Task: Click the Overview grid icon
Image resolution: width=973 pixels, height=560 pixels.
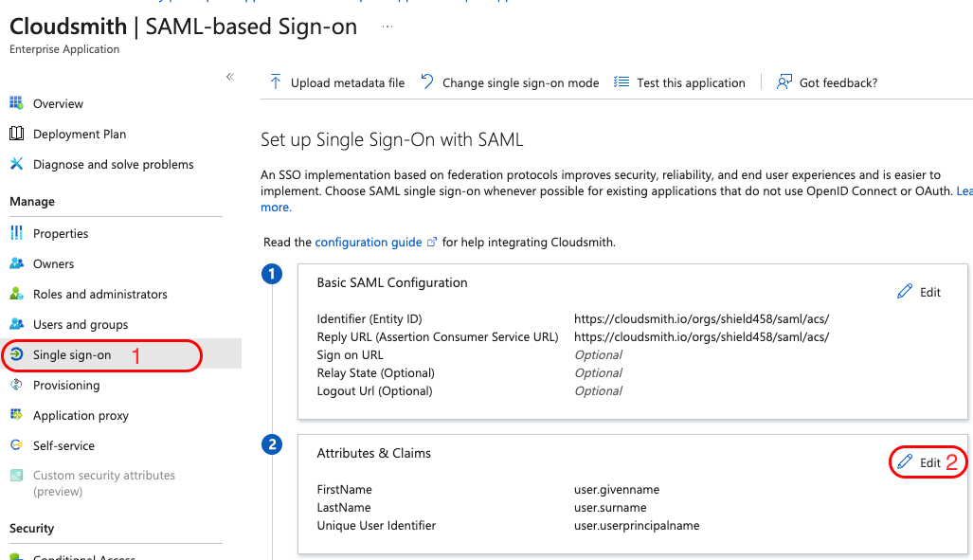Action: coord(16,103)
